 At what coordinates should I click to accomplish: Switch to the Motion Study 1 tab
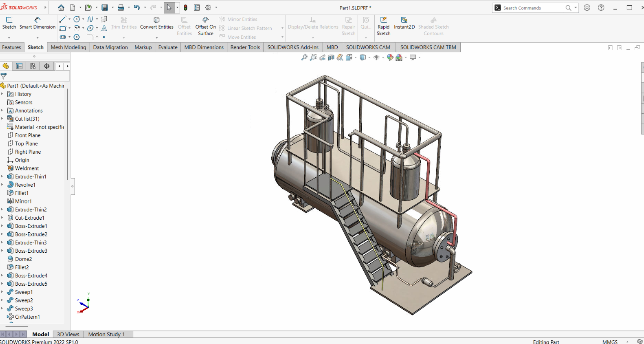106,334
